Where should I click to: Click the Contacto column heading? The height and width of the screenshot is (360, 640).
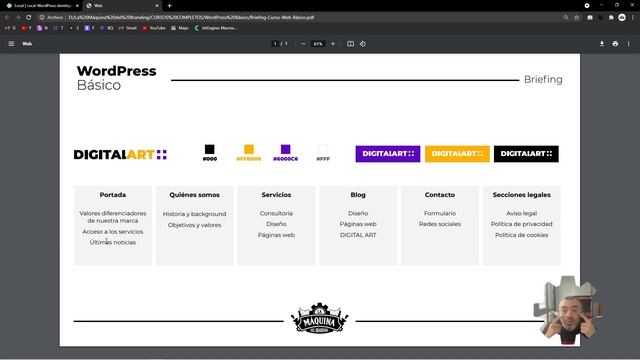coord(440,195)
